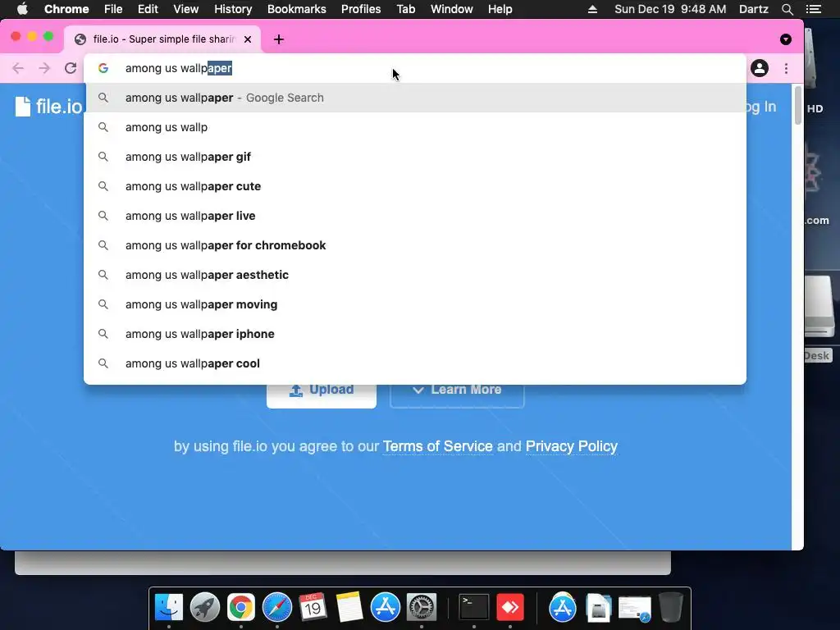Open the Documents stack in the Dock
Screen dimensions: 840x630
598,608
